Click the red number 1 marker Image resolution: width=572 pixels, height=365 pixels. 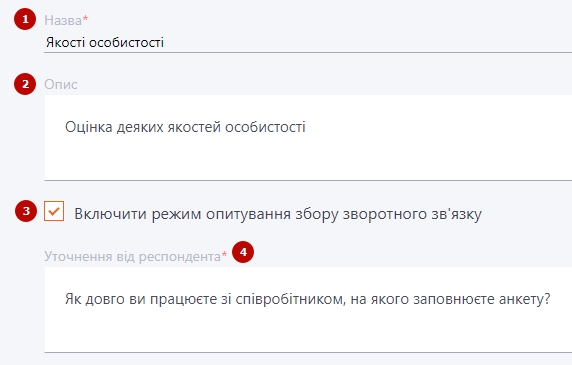pyautogui.click(x=25, y=19)
